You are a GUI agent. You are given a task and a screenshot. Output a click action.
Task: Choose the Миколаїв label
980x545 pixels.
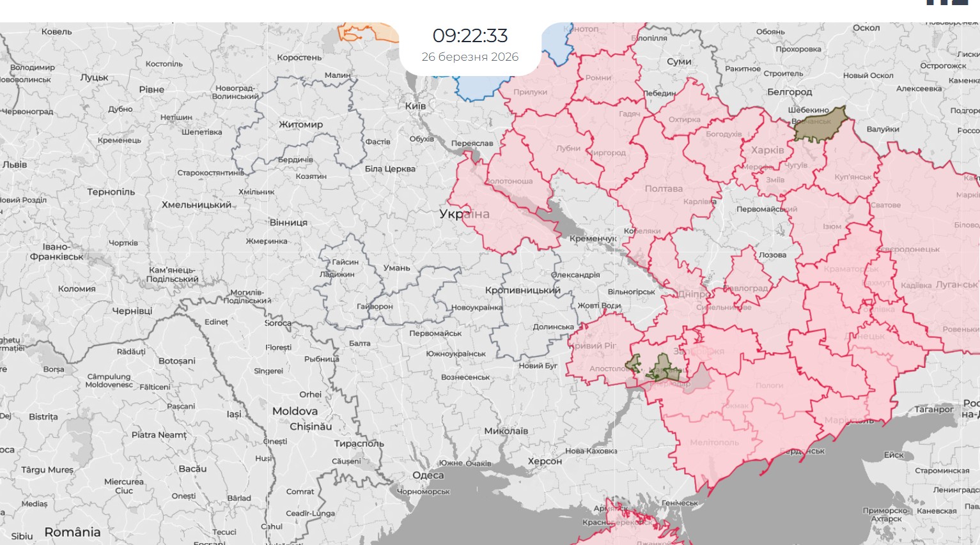tap(506, 431)
